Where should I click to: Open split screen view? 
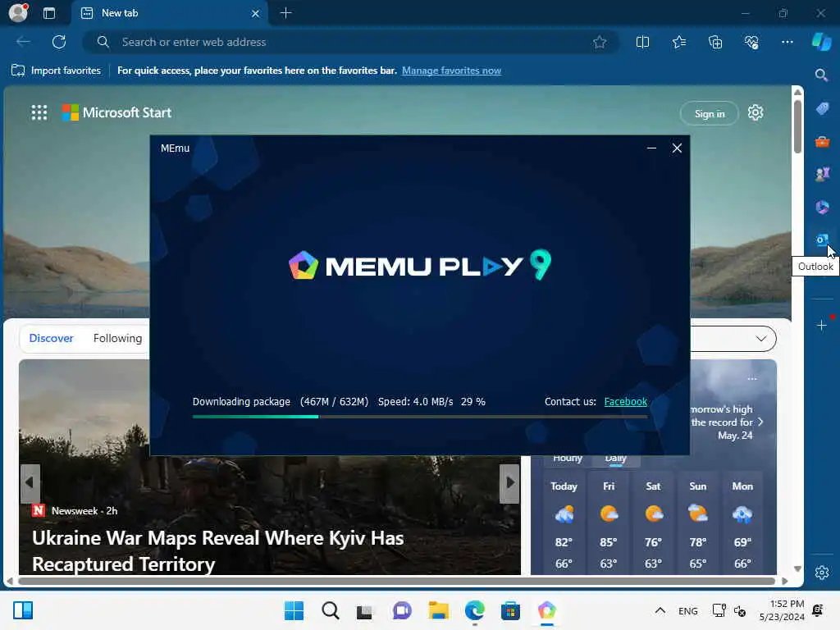pos(642,42)
